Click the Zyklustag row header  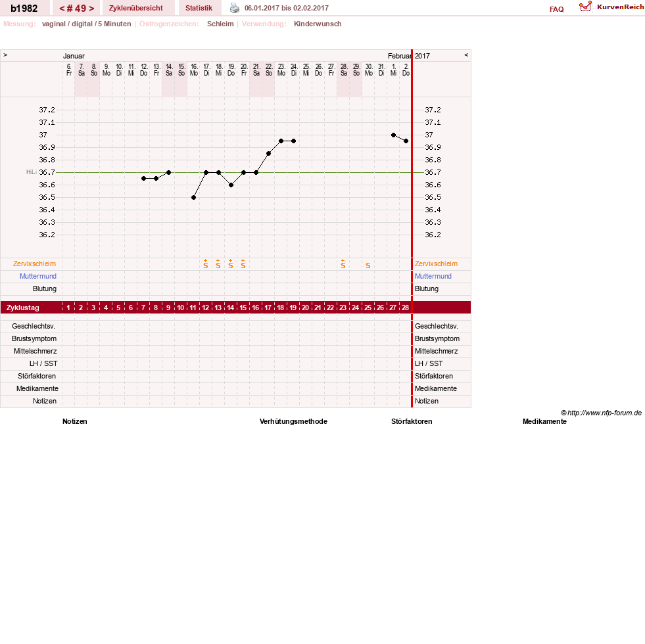coord(23,308)
